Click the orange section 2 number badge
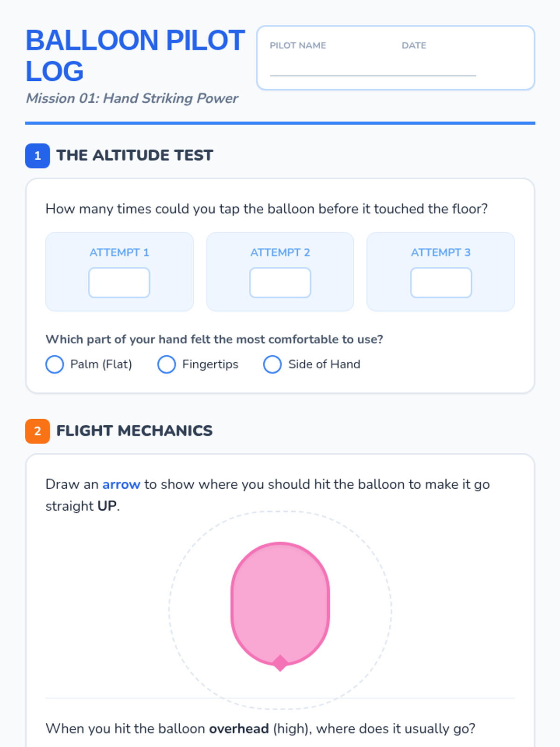 37,431
